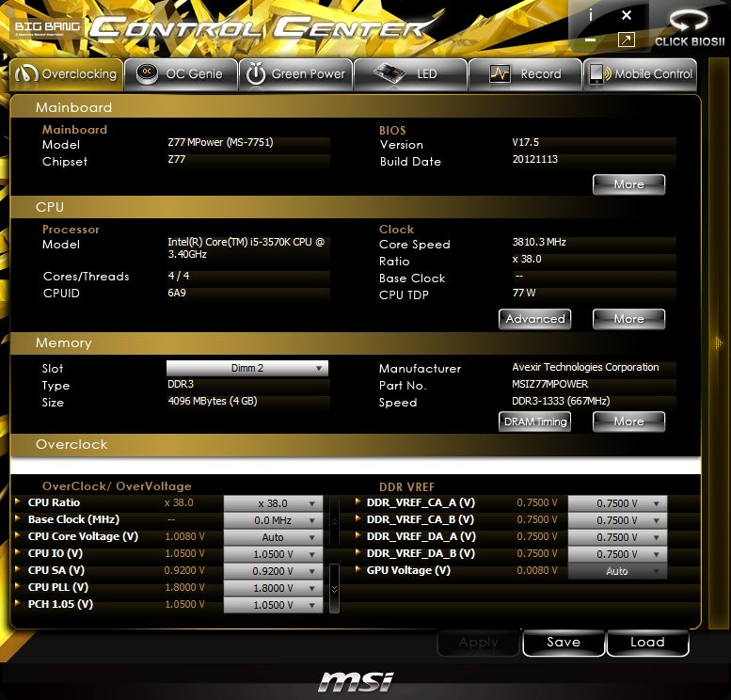This screenshot has height=700, width=731.
Task: Expand the Base Clock (MHz) row arrow
Action: click(18, 518)
